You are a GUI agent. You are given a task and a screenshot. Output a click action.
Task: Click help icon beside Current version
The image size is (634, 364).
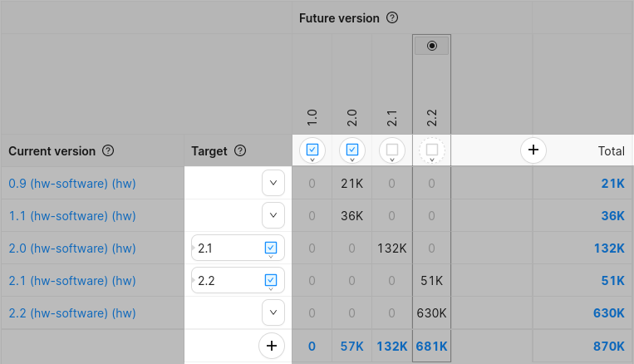[x=107, y=150]
